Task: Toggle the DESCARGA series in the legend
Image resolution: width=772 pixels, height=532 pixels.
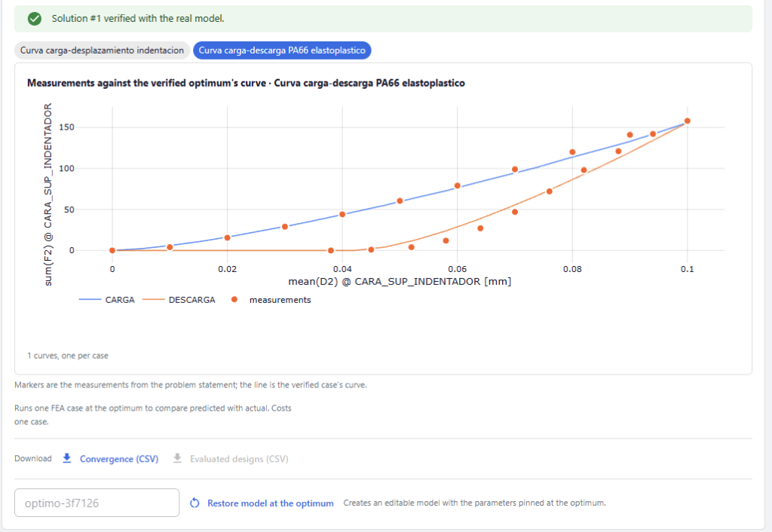Action: [179, 300]
